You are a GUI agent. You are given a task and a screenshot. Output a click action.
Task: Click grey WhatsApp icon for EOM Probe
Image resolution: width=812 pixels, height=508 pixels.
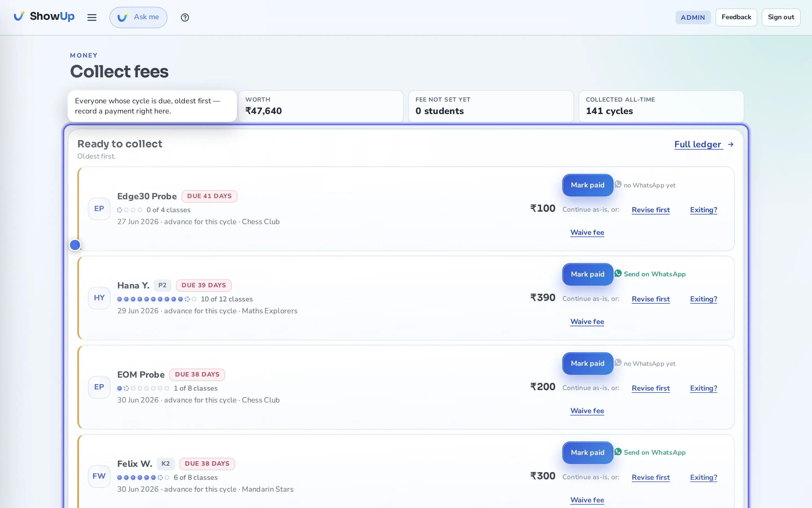618,363
